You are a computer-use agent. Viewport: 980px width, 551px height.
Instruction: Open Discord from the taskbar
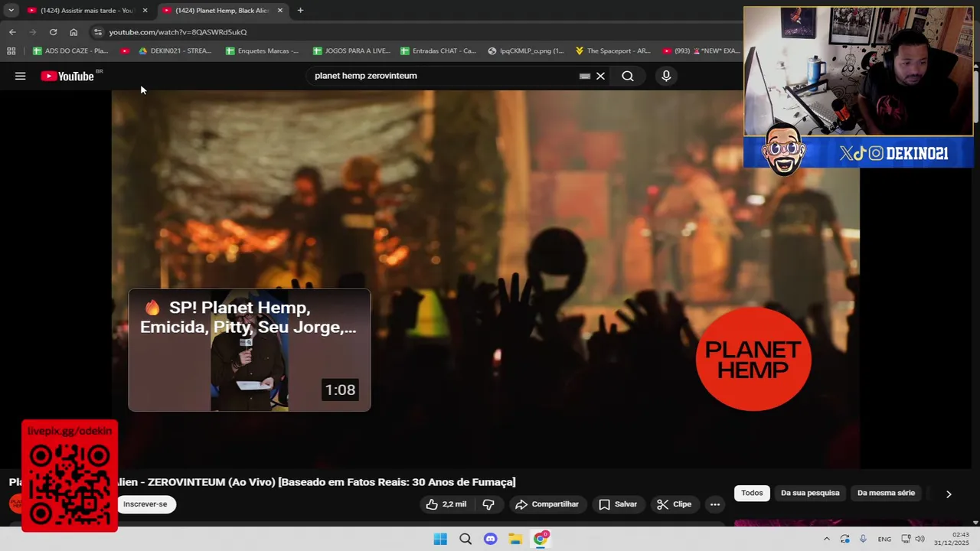click(x=491, y=539)
